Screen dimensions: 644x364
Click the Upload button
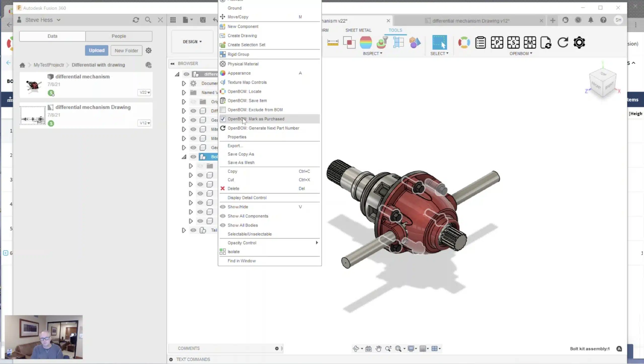coord(97,51)
